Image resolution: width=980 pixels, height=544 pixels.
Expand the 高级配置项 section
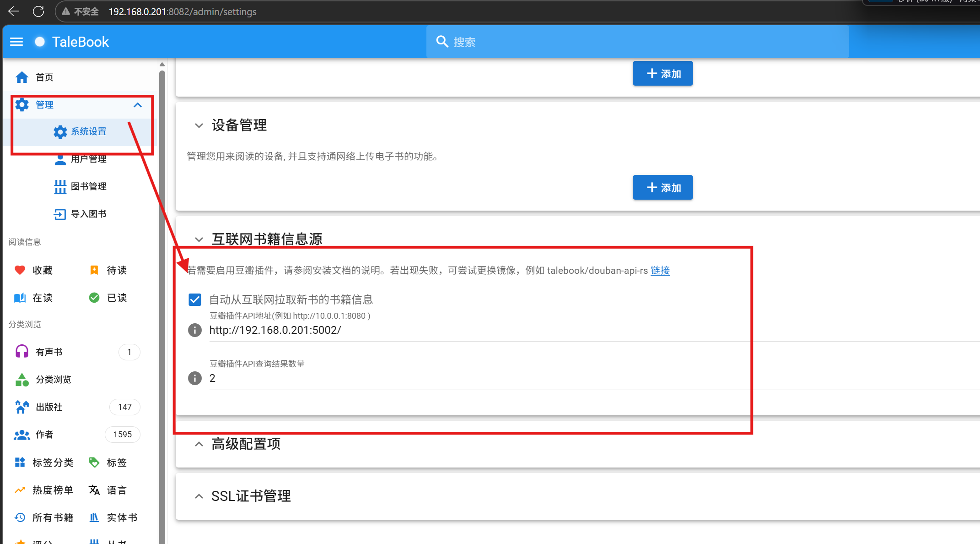pyautogui.click(x=199, y=444)
